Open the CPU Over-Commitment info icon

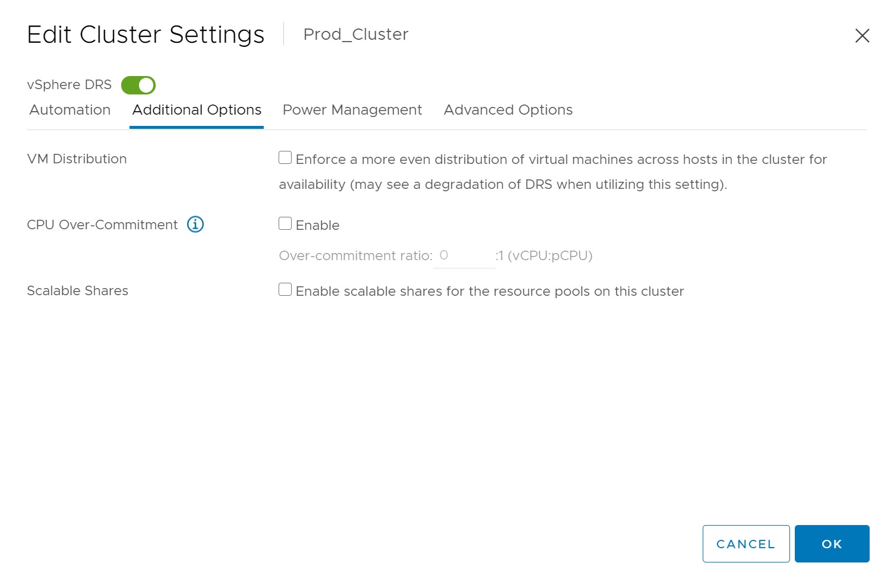[x=195, y=225]
